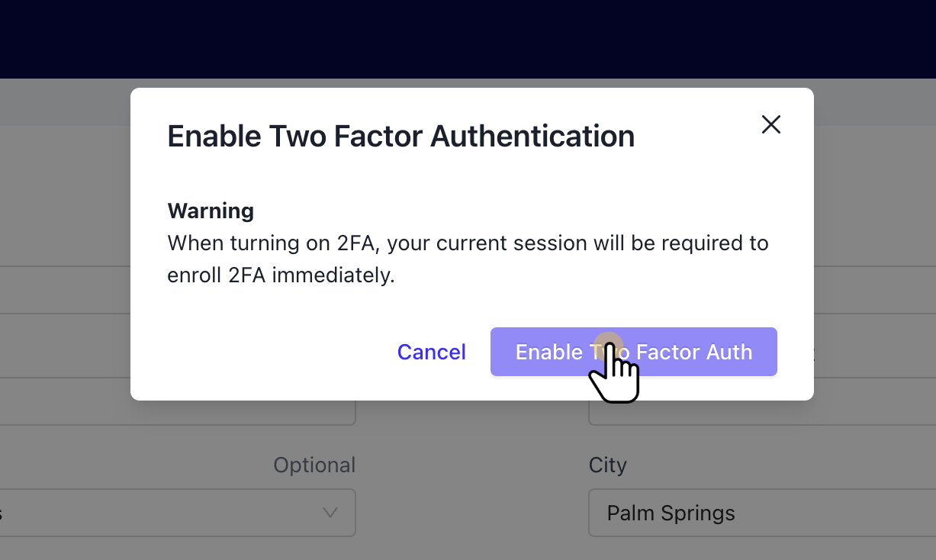Click the bold Warning heading
The image size is (936, 560).
[211, 211]
